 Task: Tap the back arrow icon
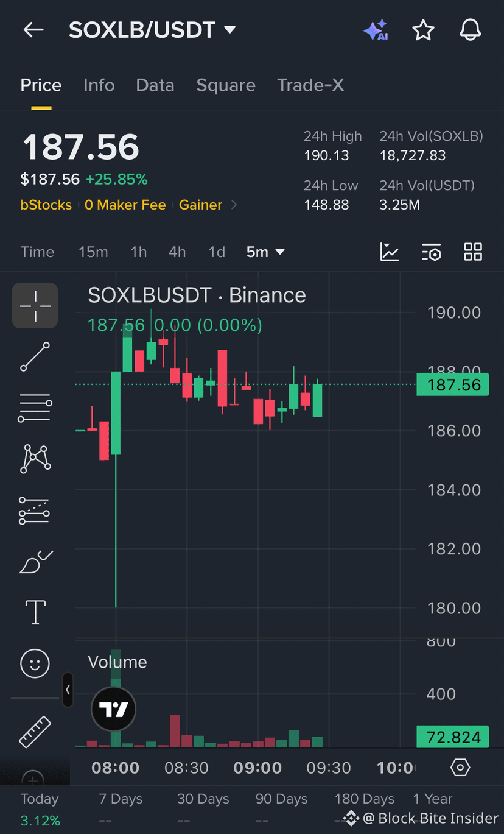coord(33,30)
